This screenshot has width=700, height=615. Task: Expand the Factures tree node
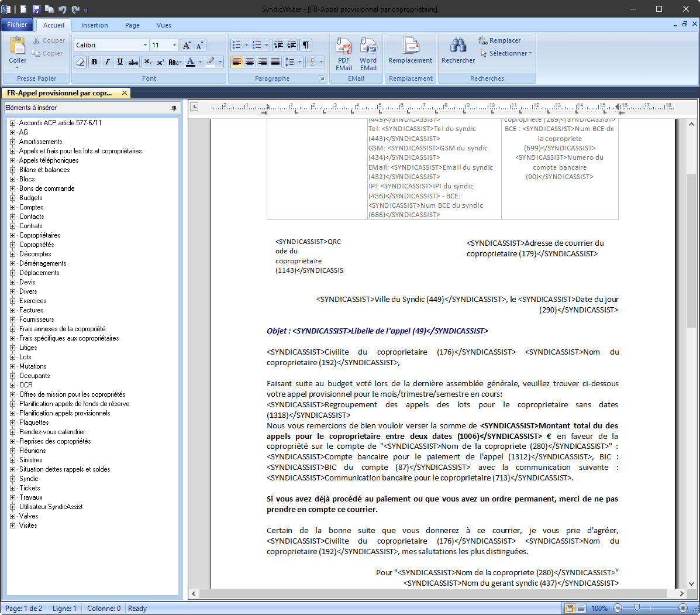12,310
